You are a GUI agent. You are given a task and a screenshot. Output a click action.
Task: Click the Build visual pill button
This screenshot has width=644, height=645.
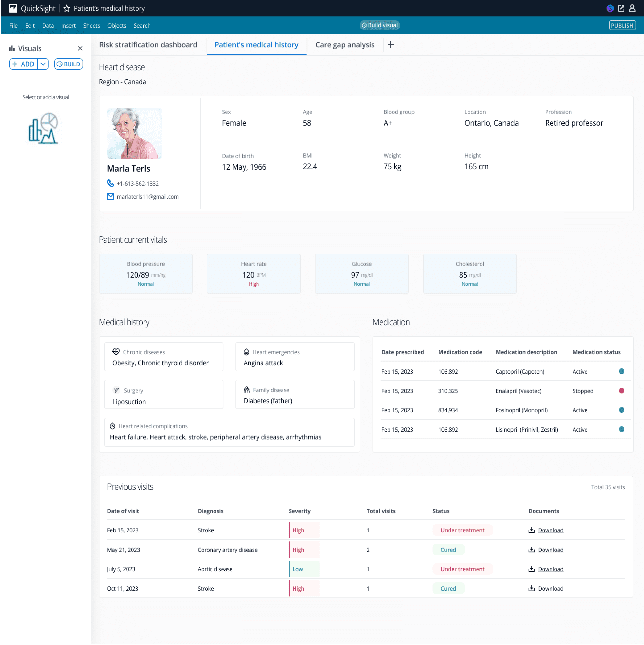(379, 25)
